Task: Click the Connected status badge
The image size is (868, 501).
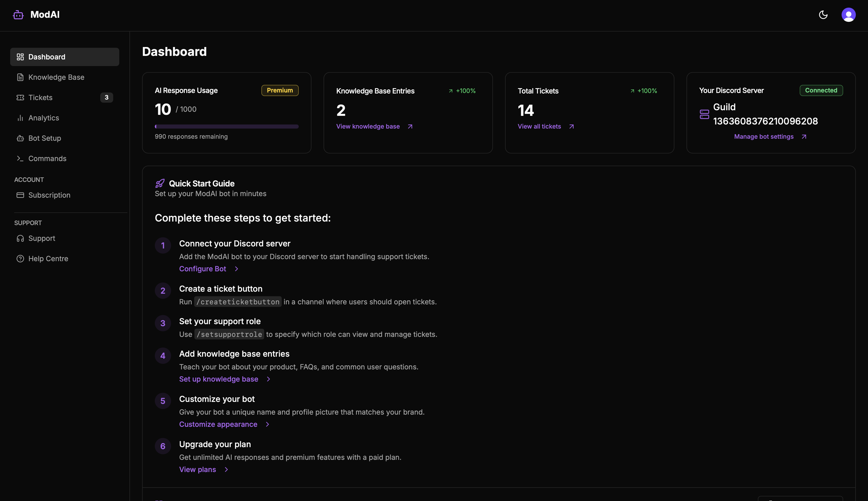Action: (x=821, y=90)
